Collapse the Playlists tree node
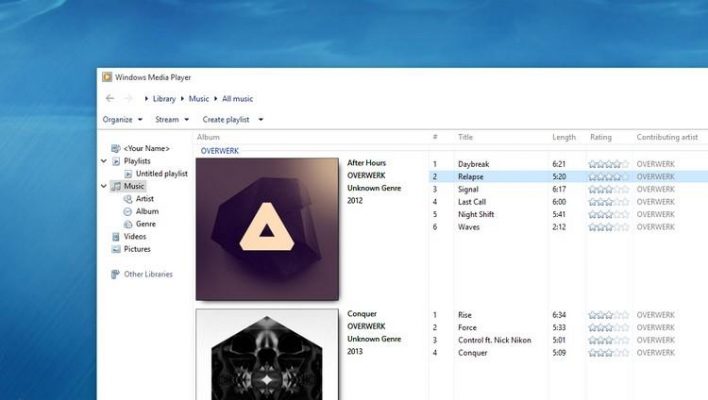This screenshot has width=708, height=400. point(104,161)
